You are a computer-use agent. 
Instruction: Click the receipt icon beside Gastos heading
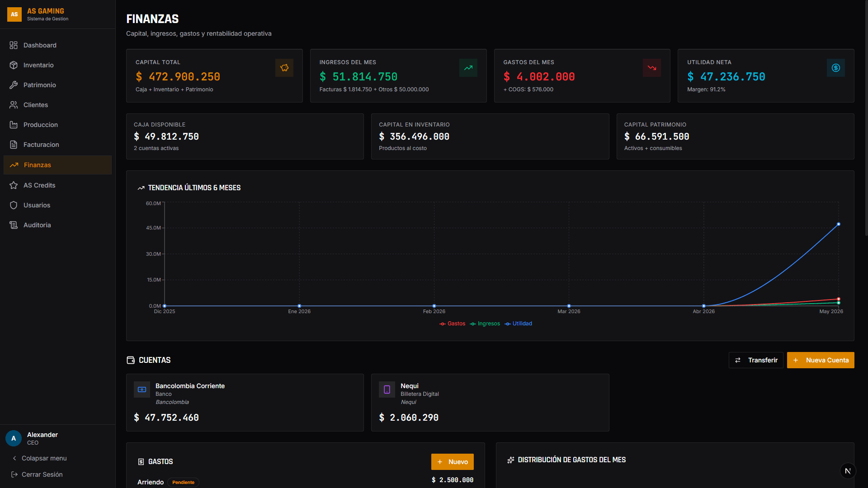141,462
